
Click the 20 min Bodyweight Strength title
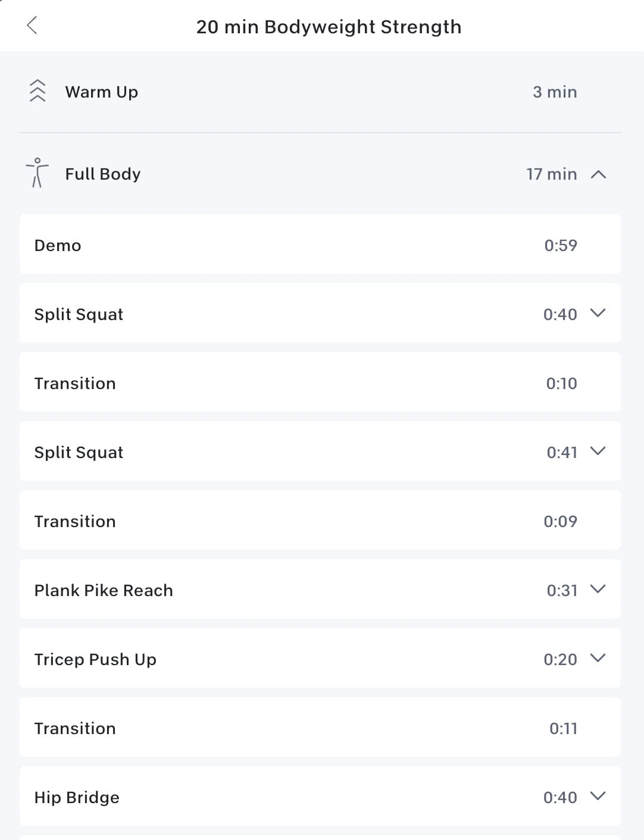pos(329,27)
